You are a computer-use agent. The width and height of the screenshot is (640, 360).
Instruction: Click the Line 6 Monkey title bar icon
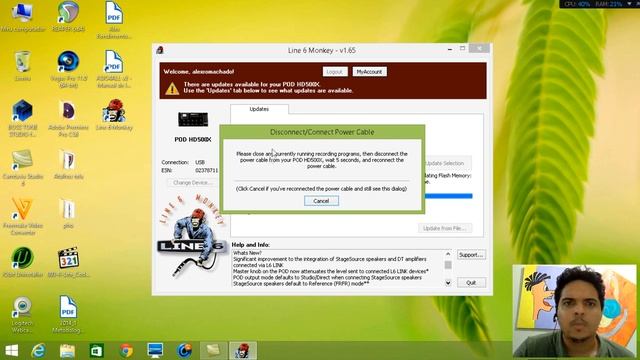tap(160, 50)
